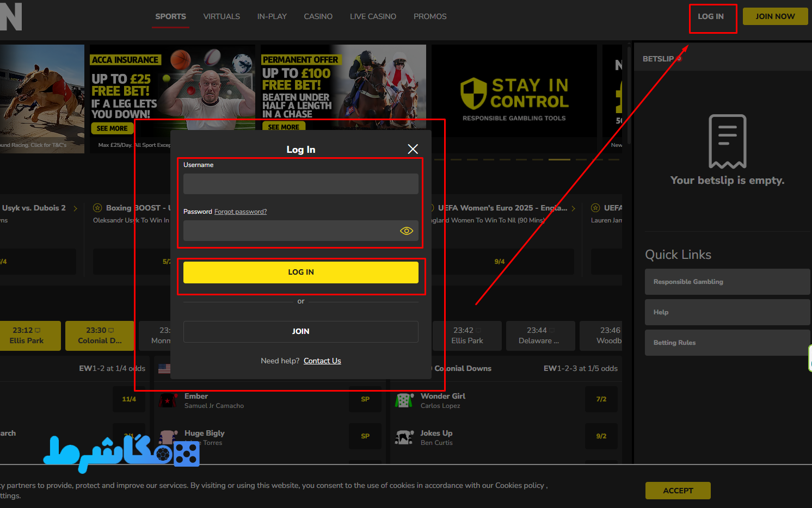This screenshot has height=508, width=812.
Task: Open the Forgot password link
Action: coord(241,212)
